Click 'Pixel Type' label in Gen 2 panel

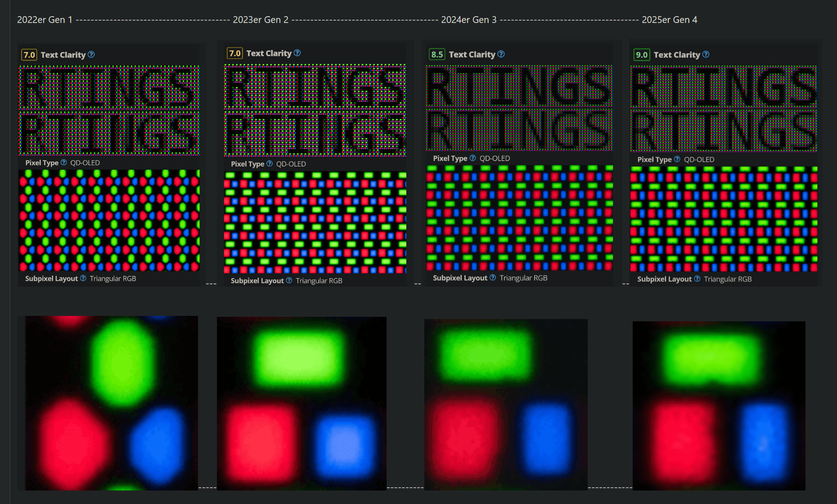pos(247,164)
